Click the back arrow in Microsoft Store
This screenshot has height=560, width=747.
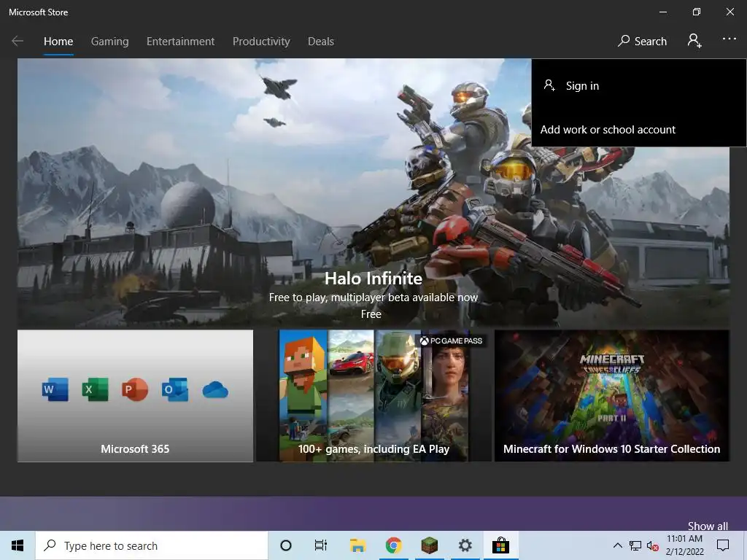click(x=18, y=41)
